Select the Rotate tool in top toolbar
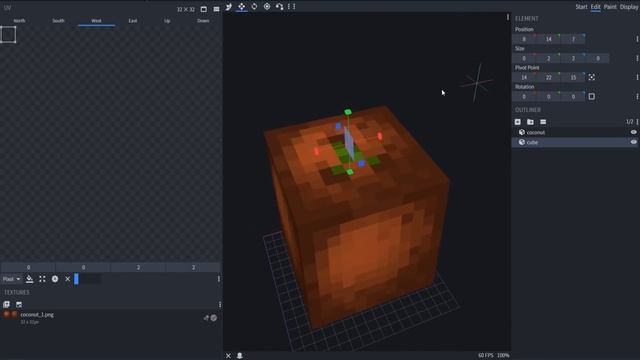This screenshot has width=640, height=360. click(x=254, y=7)
